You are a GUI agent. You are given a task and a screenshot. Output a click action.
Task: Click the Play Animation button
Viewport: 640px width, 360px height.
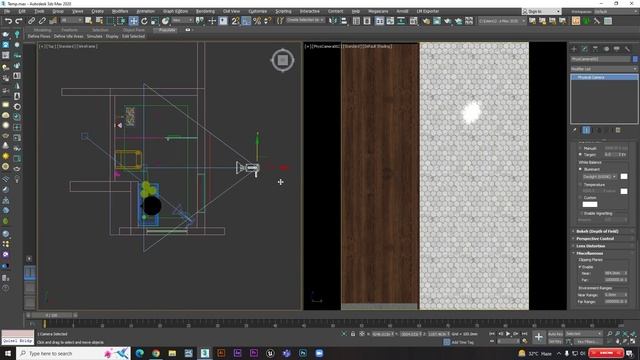[508, 334]
